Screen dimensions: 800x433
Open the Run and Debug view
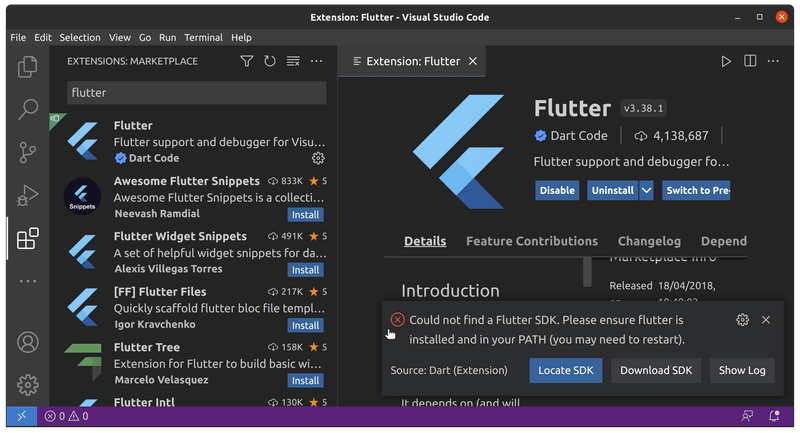(x=28, y=195)
